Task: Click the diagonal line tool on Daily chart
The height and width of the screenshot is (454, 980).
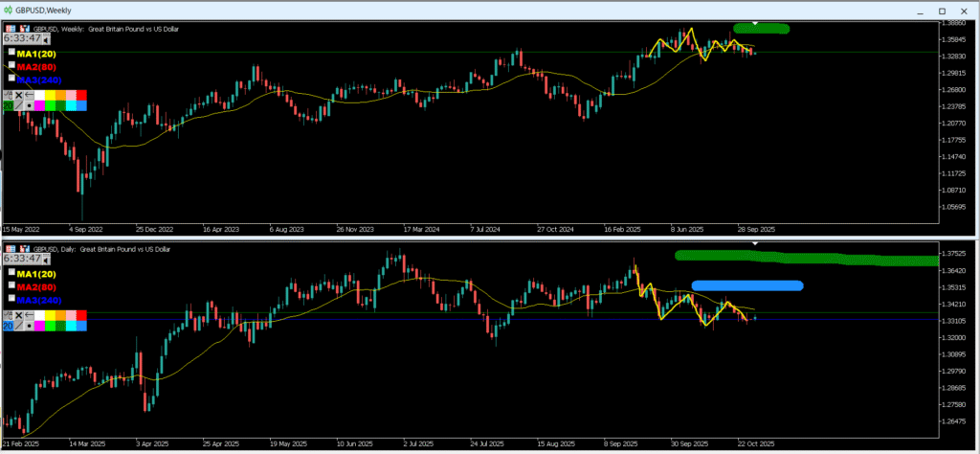Action: click(19, 326)
